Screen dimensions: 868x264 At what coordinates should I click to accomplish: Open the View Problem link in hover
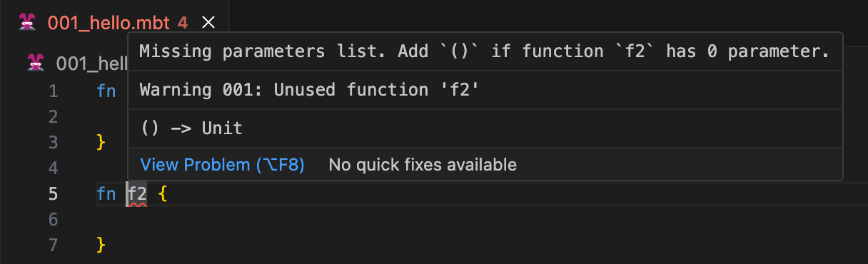click(x=223, y=165)
